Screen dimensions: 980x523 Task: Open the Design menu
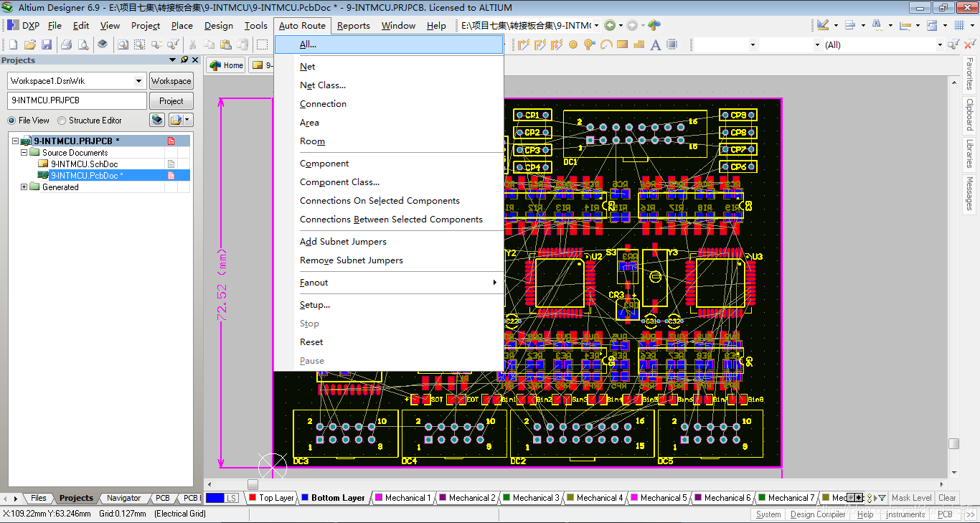coord(218,26)
